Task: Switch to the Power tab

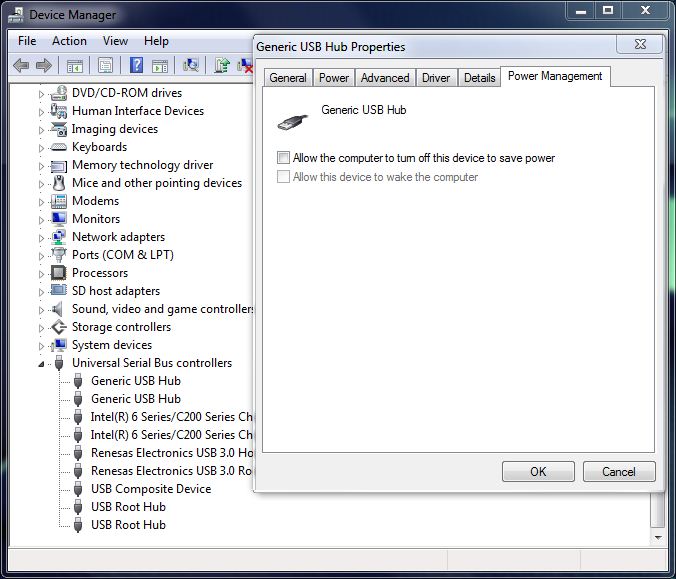Action: coord(334,78)
